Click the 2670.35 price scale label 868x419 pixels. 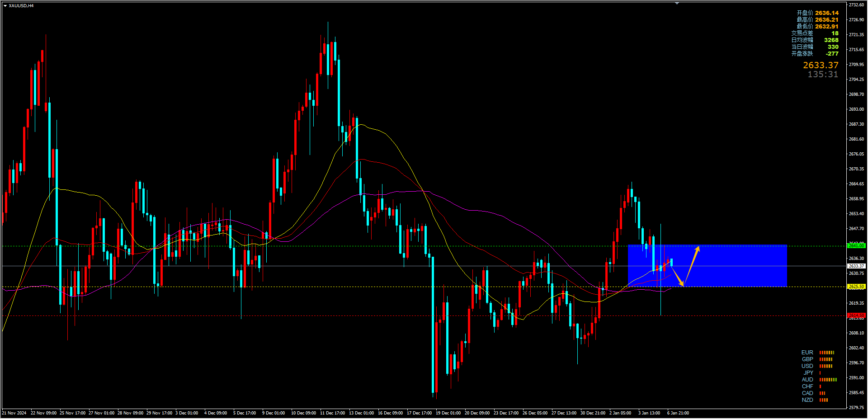click(x=856, y=169)
